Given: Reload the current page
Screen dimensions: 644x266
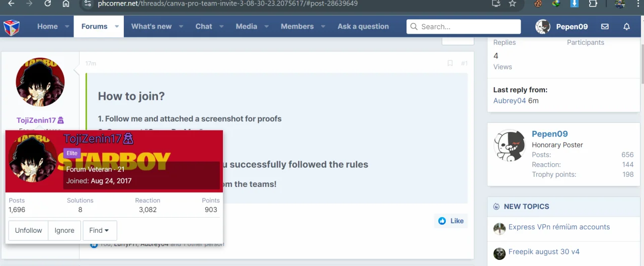Looking at the screenshot, I should [47, 4].
